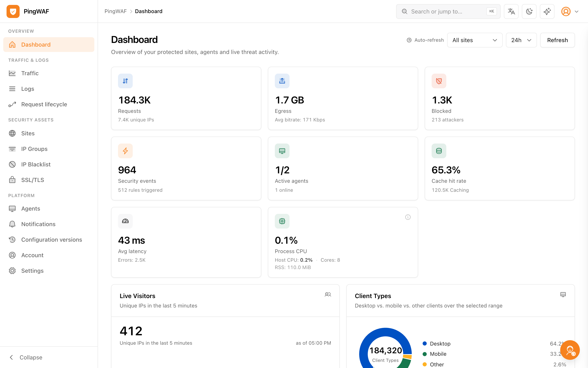
Task: Open IP Groups page
Action: click(x=49, y=149)
